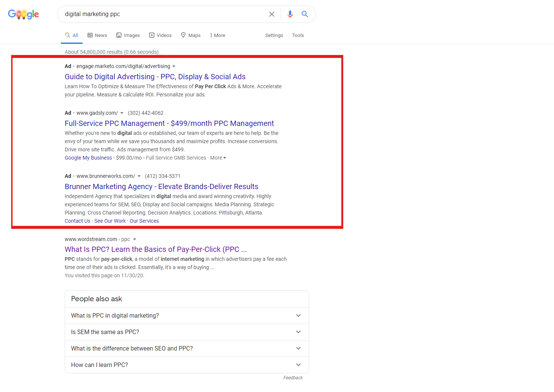Open the Marketo ad URL dropdown arrow
554x392 pixels.
(174, 67)
